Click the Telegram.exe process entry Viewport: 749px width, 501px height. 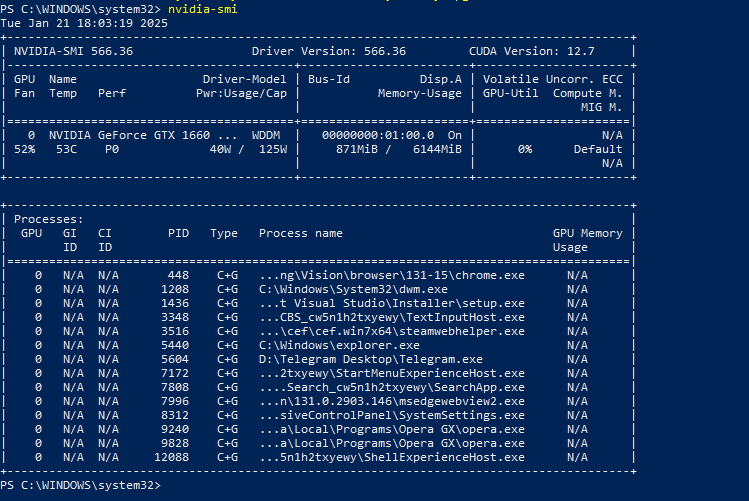point(370,359)
